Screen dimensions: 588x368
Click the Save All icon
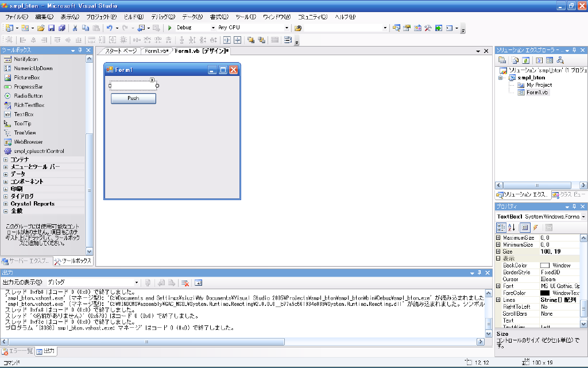coord(62,28)
